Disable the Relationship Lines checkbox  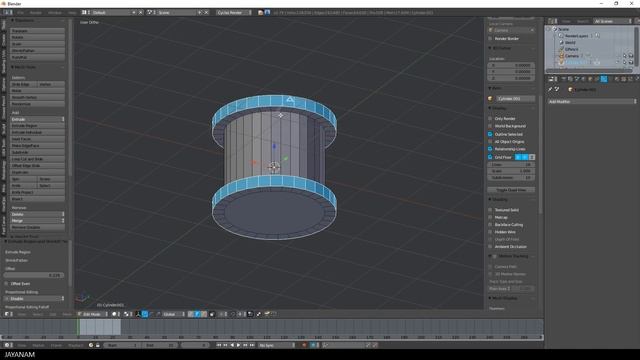click(490, 149)
